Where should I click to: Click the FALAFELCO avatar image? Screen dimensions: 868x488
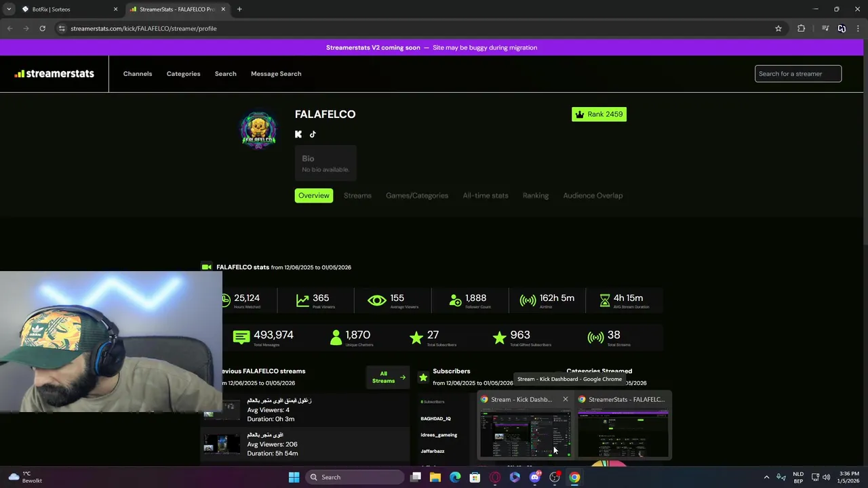(258, 130)
